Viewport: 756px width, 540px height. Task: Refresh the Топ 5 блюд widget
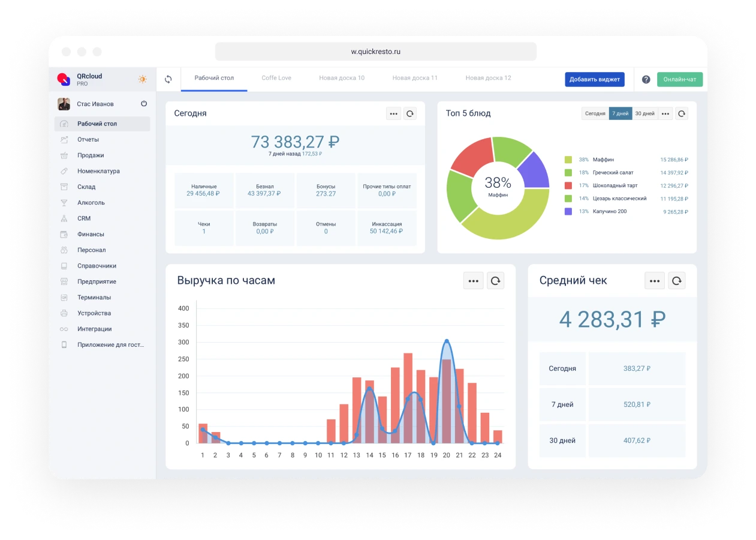(x=681, y=113)
